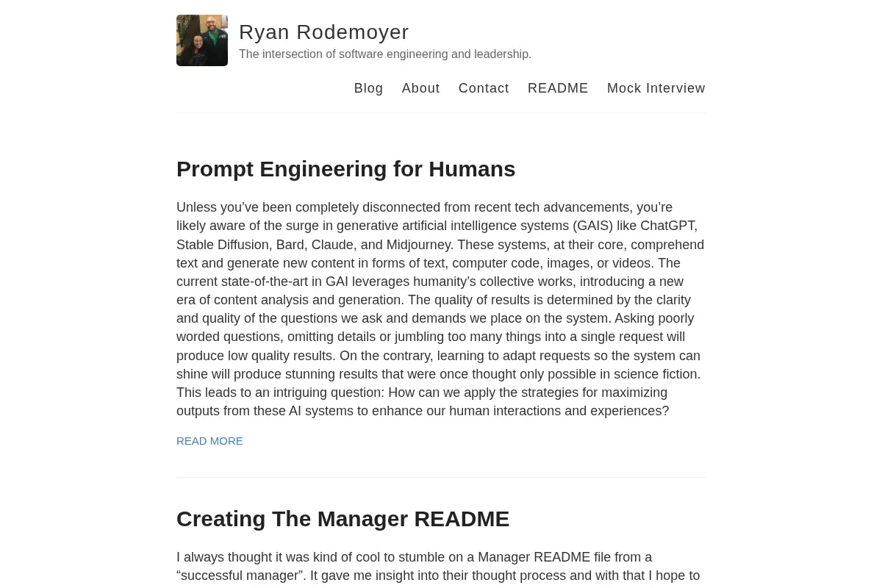Viewport: 882px width, 588px height.
Task: Click the word Midjourney in the first excerpt
Action: pos(418,245)
